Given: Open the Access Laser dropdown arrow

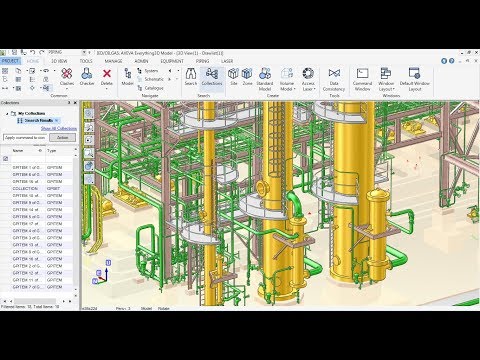Looking at the screenshot, I should pyautogui.click(x=314, y=89).
